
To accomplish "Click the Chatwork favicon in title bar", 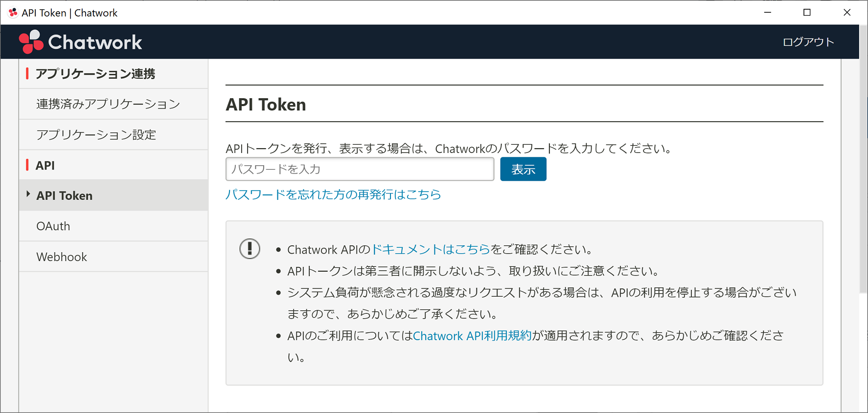I will [x=13, y=13].
